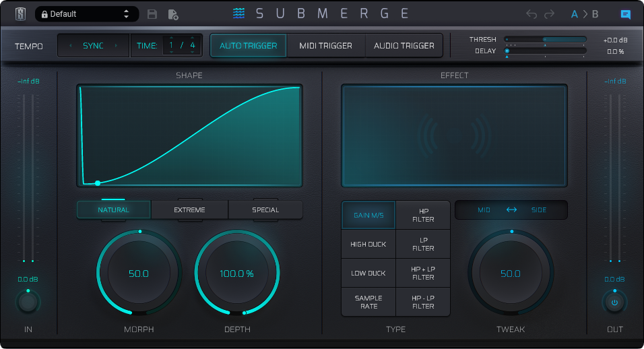Click the 0.0 % delay value

pos(616,51)
